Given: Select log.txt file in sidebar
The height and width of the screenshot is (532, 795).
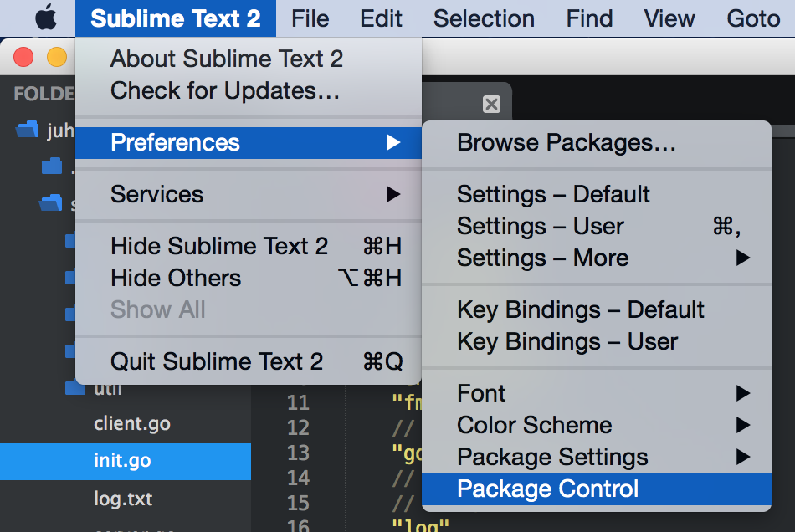Looking at the screenshot, I should click(x=123, y=499).
